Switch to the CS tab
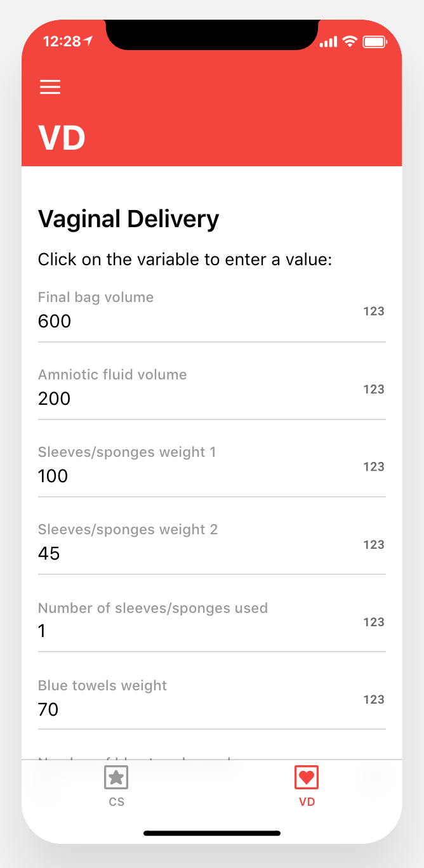 [x=116, y=787]
